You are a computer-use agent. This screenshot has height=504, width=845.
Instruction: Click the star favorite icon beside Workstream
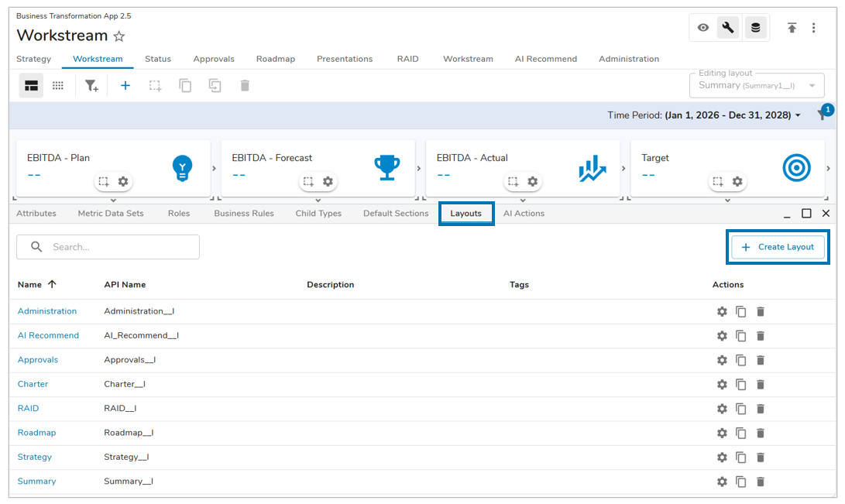point(119,36)
